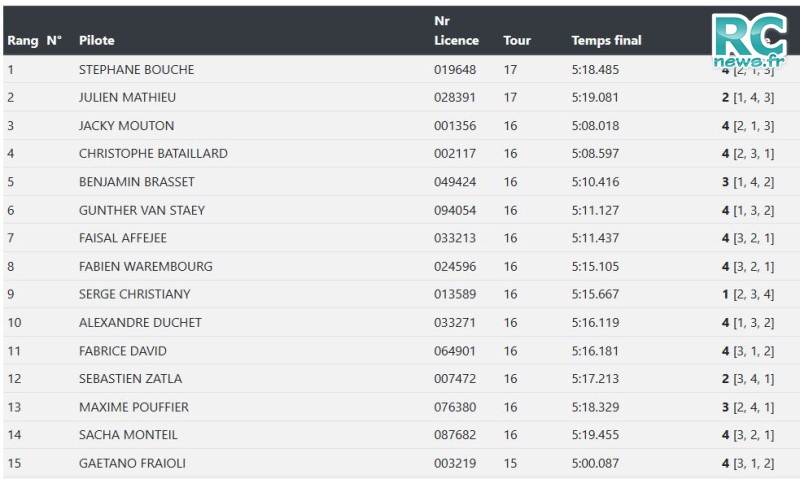Click final time 5:15.105
The image size is (800, 479).
click(595, 266)
